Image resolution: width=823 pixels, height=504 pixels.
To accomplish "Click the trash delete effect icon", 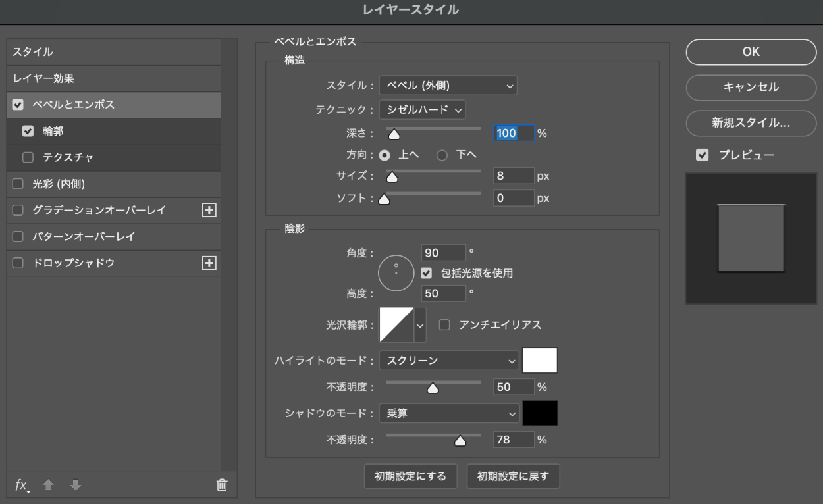I will [x=222, y=485].
